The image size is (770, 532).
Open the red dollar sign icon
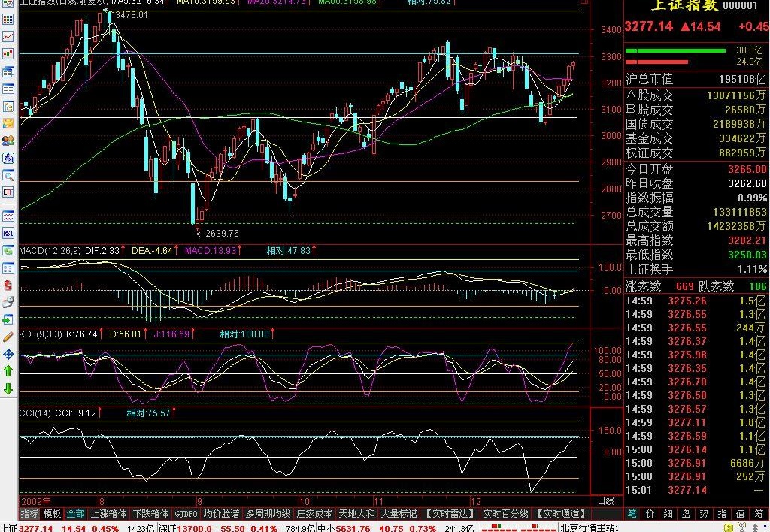(x=8, y=285)
